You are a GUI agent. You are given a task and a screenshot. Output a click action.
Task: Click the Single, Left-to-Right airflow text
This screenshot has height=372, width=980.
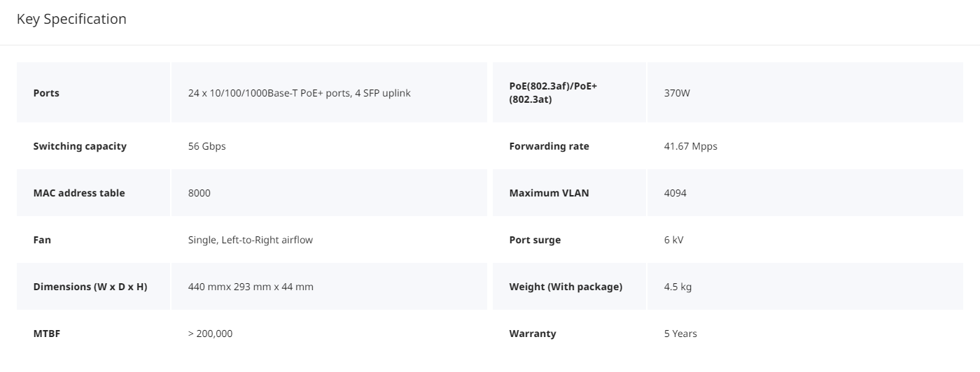click(x=251, y=240)
